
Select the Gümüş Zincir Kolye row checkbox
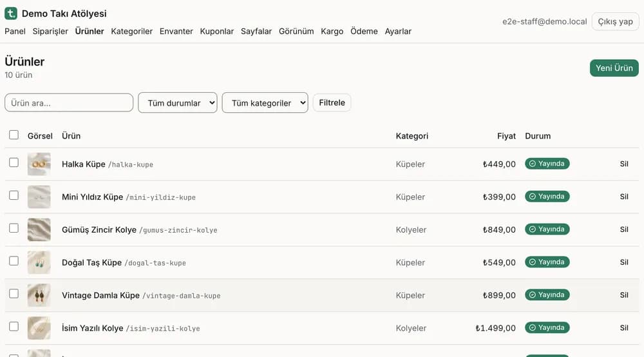14,228
